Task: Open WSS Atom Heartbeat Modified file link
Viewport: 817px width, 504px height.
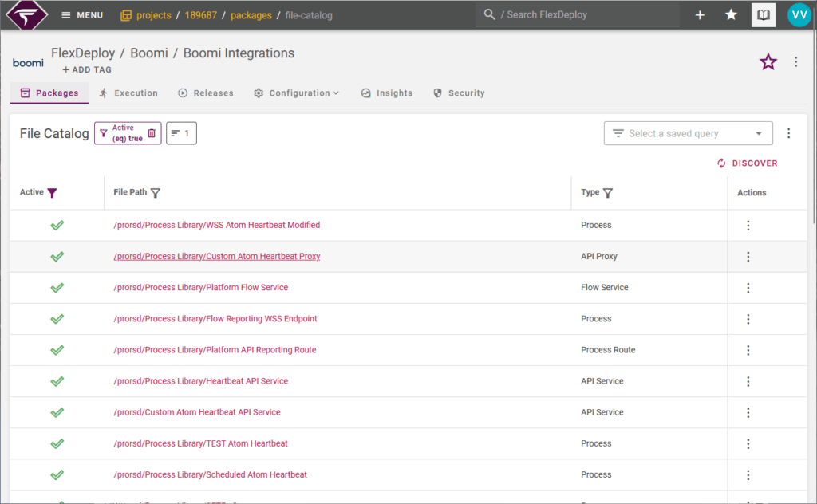Action: point(217,225)
